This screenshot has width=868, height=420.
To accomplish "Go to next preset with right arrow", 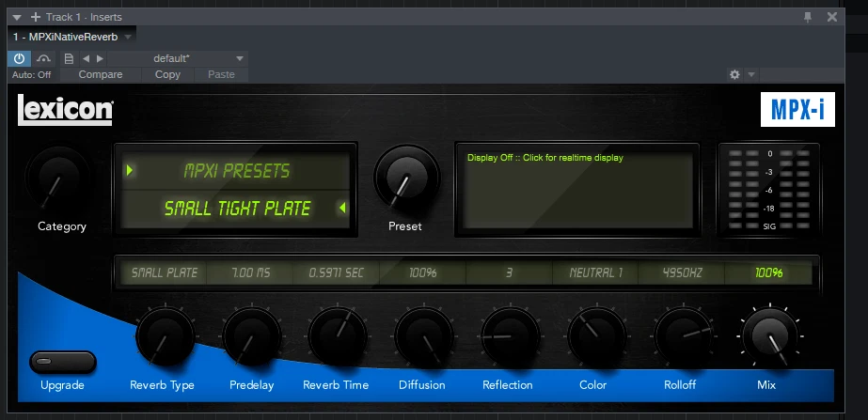I will pos(100,58).
